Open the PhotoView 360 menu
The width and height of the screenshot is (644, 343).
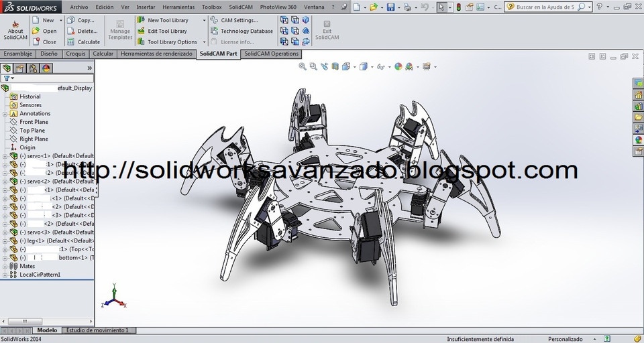tap(278, 7)
